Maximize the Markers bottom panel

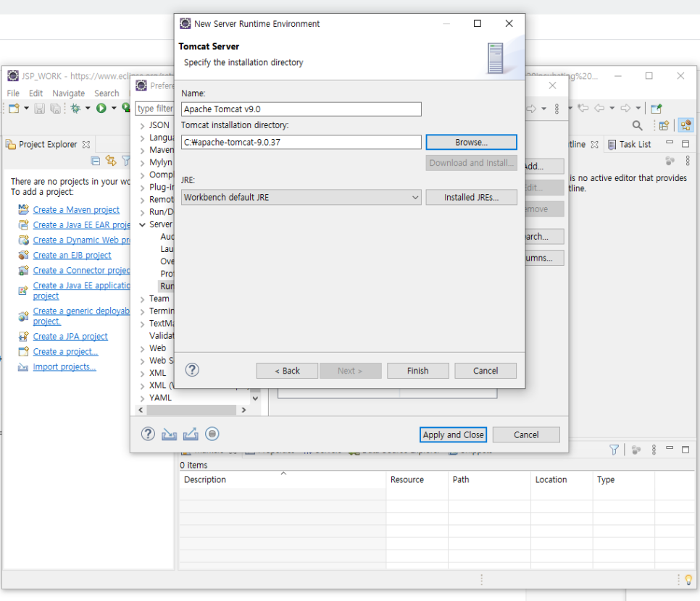pos(686,450)
